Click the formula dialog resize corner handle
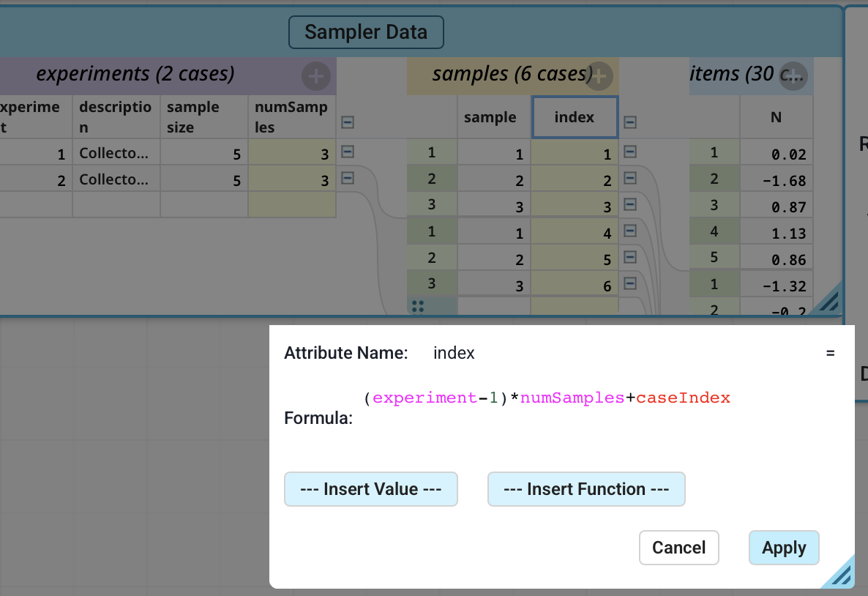 pyautogui.click(x=839, y=573)
